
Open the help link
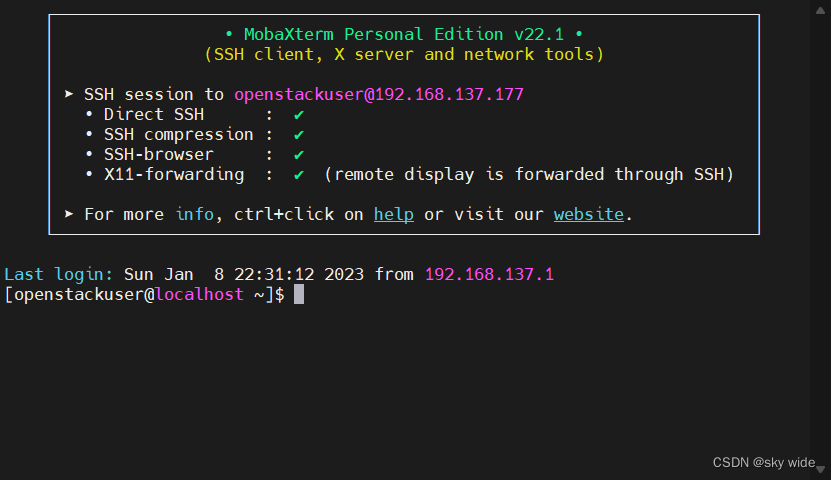point(394,215)
